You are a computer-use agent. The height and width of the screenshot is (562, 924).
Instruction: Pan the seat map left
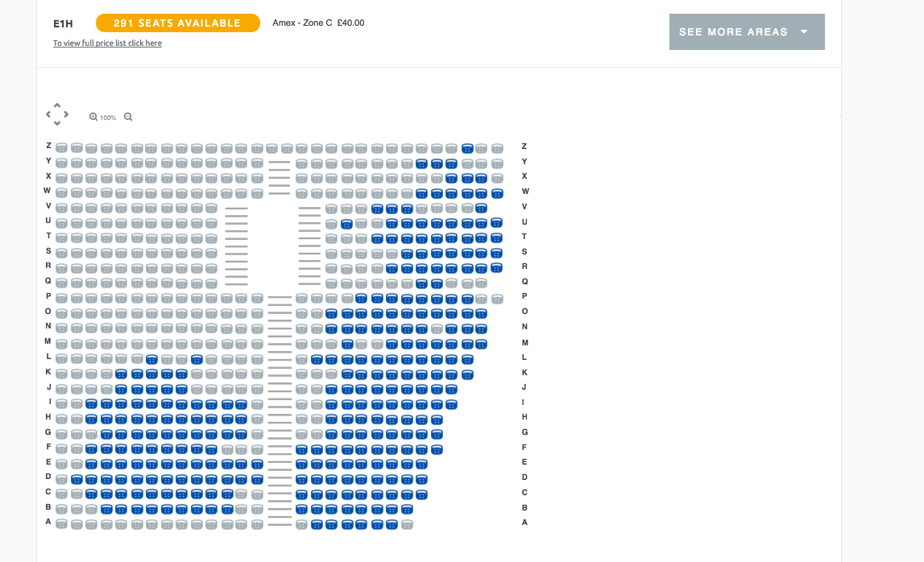[48, 114]
